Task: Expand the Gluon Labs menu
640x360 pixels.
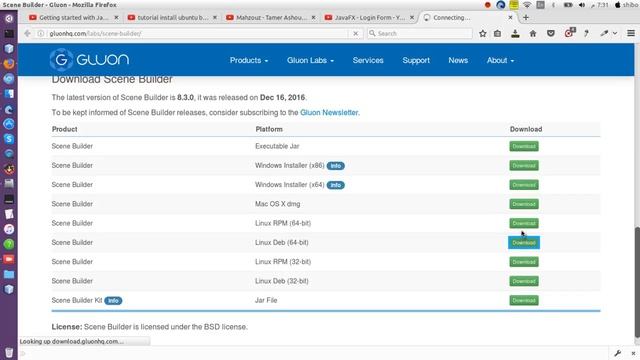Action: click(x=310, y=60)
